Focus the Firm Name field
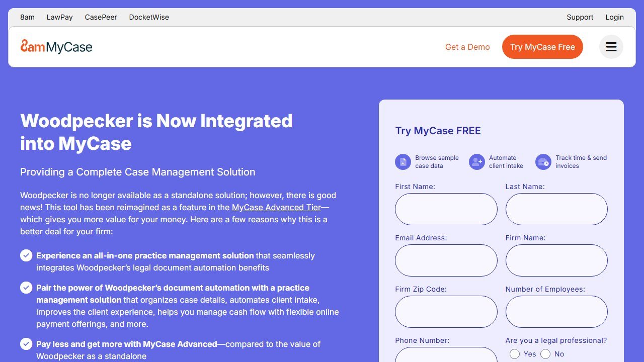 (556, 260)
